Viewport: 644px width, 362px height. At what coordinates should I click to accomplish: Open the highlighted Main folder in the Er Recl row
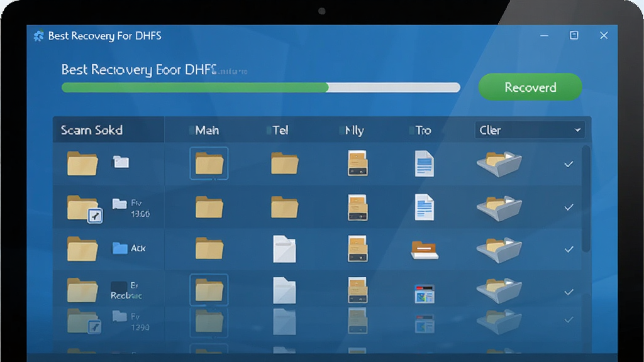(x=209, y=290)
